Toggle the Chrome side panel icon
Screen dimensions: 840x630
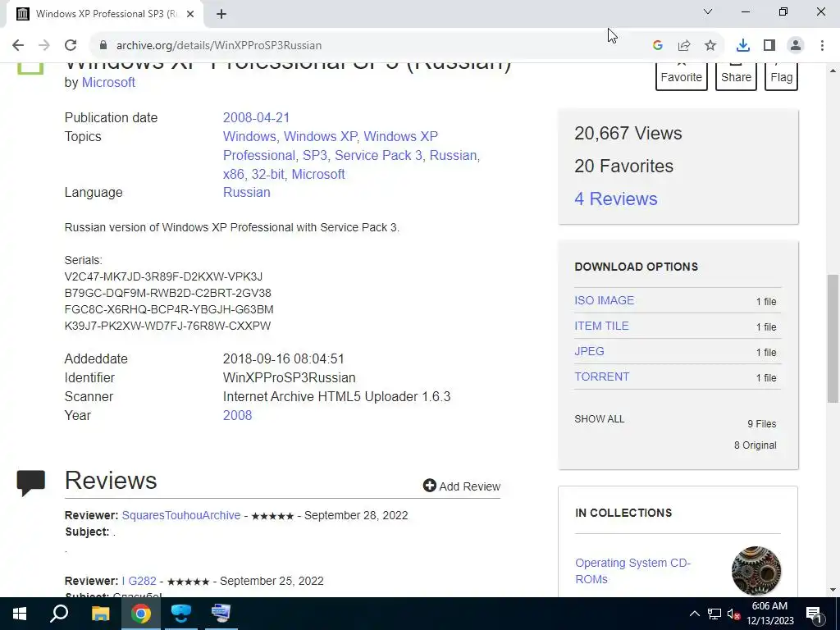point(769,46)
